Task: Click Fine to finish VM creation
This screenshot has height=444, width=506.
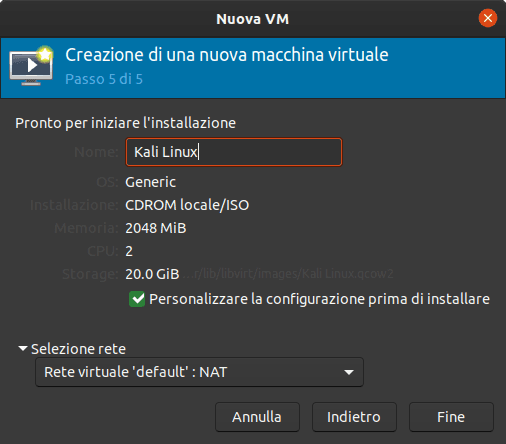Action: click(x=451, y=417)
